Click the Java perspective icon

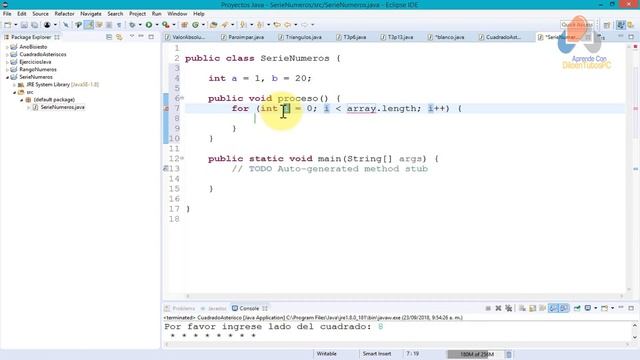tap(621, 25)
